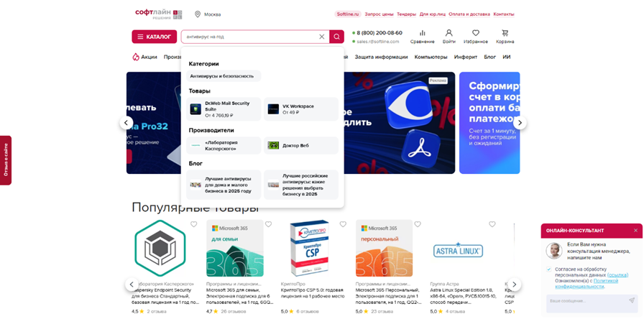The width and height of the screenshot is (644, 319).
Task: Open (ссылка) consent link in chat
Action: click(617, 275)
